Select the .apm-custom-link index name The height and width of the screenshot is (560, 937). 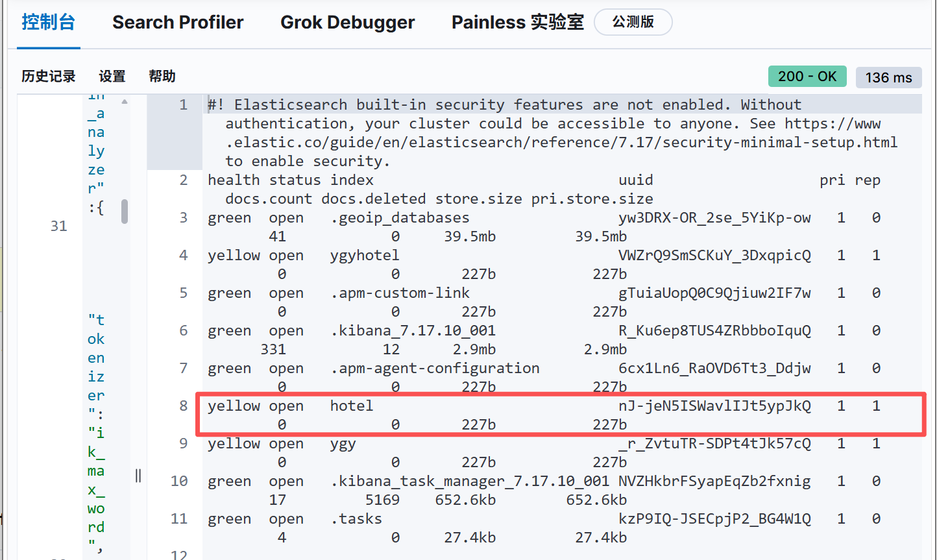(400, 293)
